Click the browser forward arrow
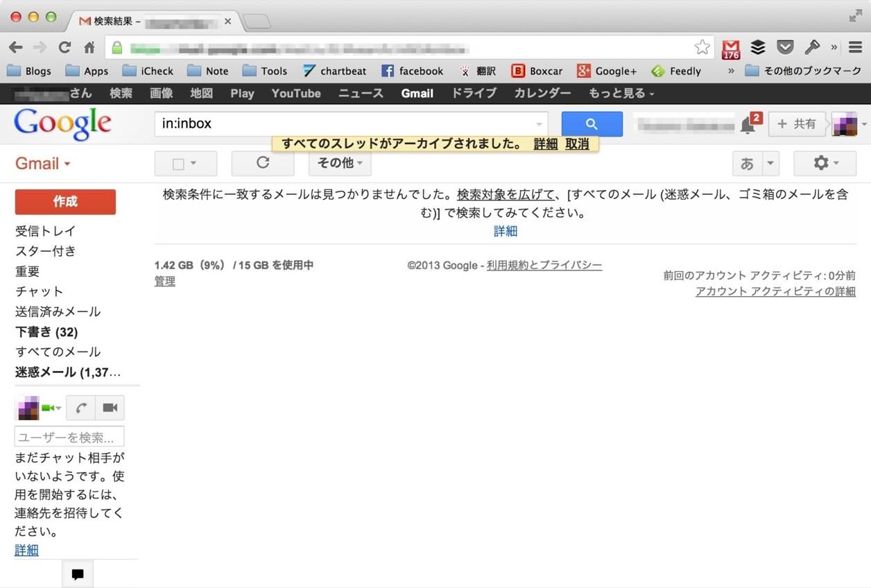Screen dimensions: 871x588 [40, 47]
